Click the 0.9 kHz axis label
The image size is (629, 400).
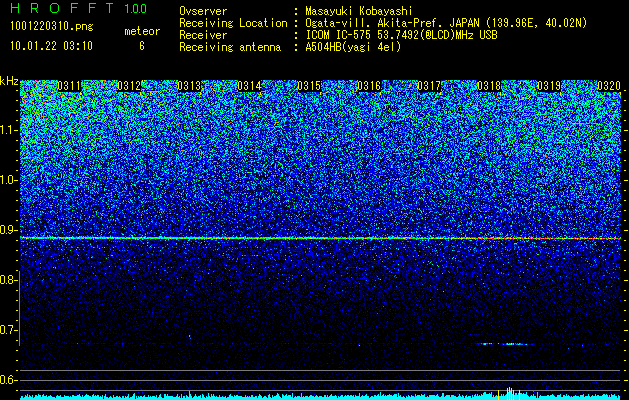point(8,230)
